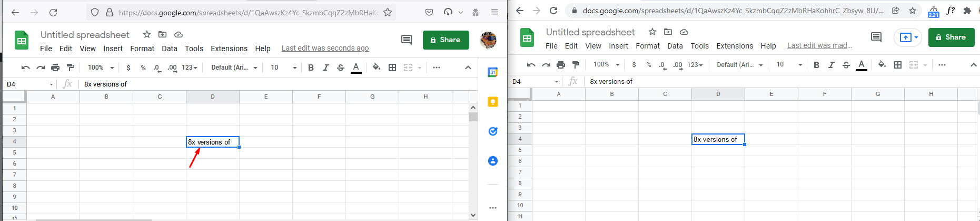The height and width of the screenshot is (221, 980).
Task: Open text color picker in right window
Action: [x=862, y=65]
